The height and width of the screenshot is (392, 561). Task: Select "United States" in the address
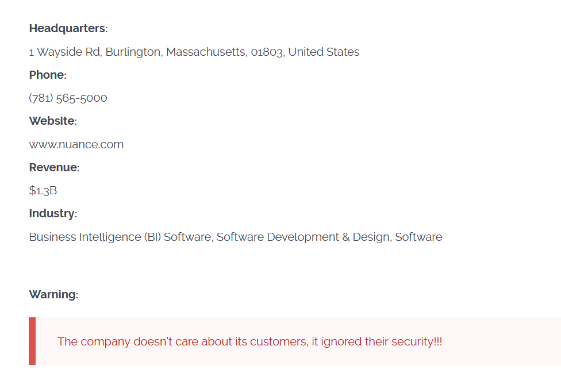pos(324,52)
